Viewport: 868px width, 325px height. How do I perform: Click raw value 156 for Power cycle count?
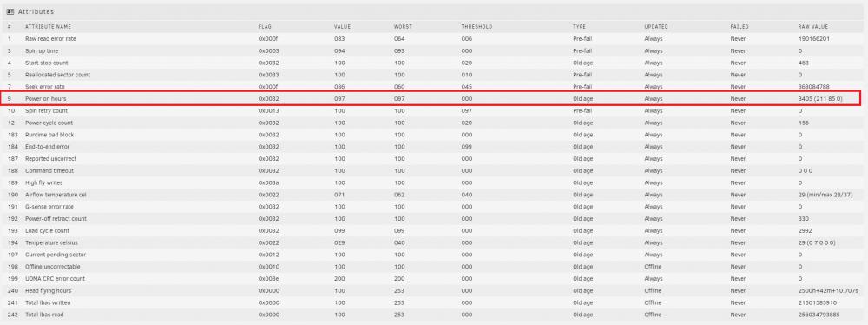(x=803, y=123)
